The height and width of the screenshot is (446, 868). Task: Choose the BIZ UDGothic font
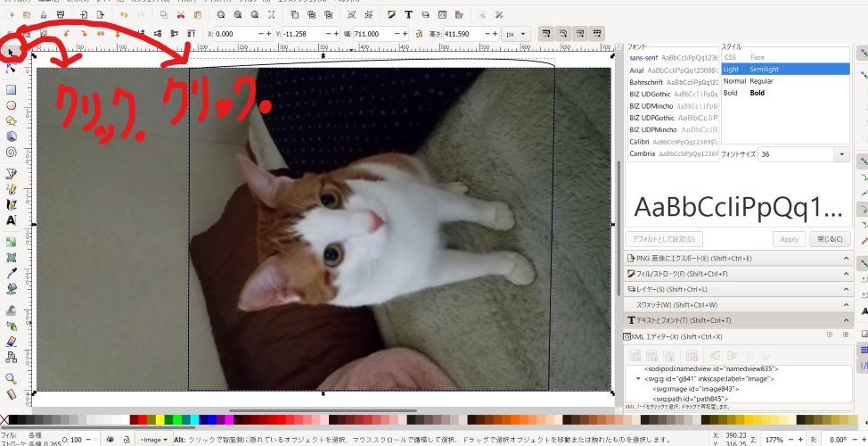coord(673,95)
